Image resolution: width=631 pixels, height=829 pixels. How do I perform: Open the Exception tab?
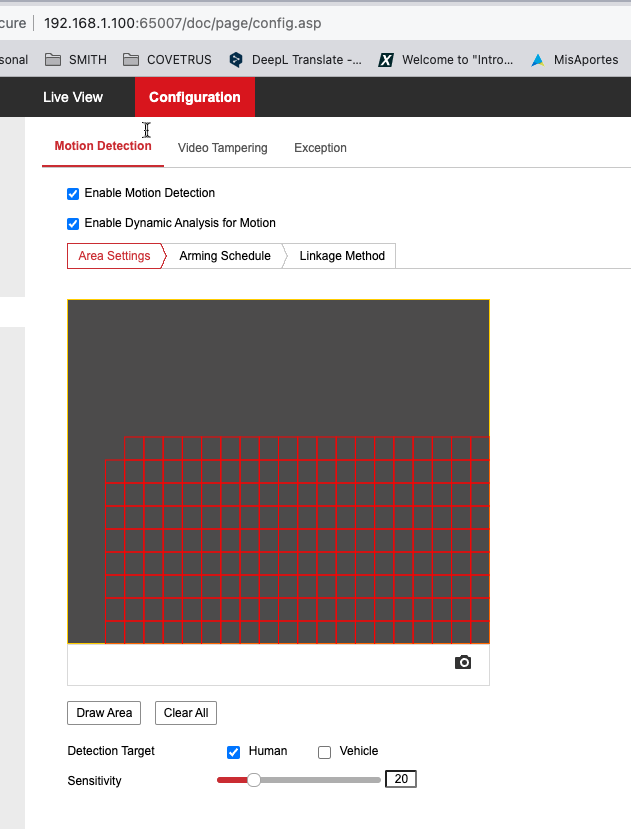[x=320, y=148]
